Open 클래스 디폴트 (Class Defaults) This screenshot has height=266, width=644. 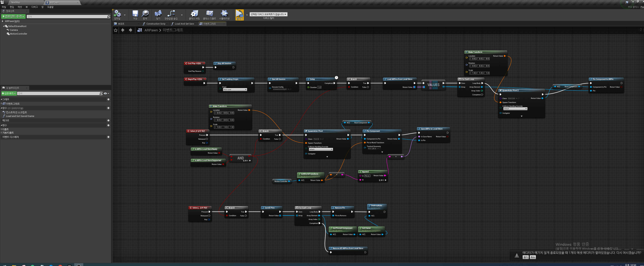pos(209,14)
